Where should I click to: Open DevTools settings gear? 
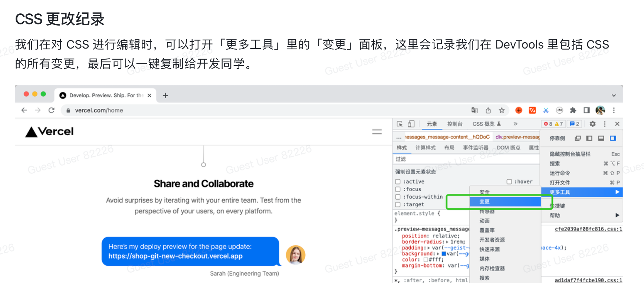click(592, 124)
